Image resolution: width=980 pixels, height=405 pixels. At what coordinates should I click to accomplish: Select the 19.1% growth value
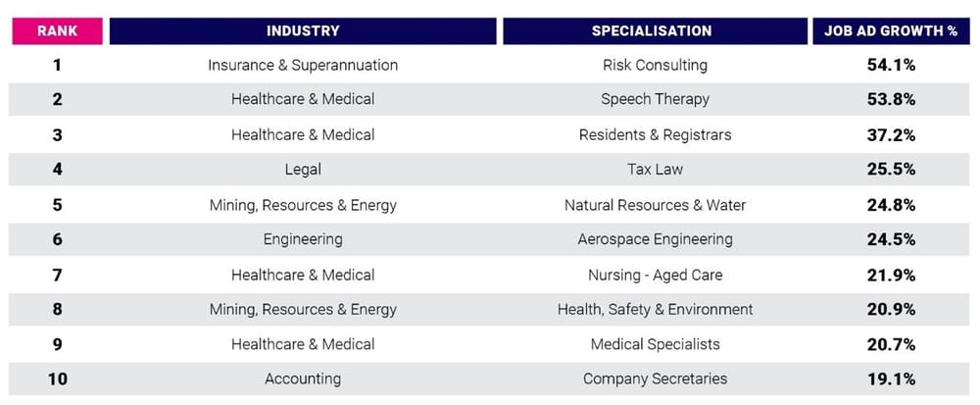tap(891, 379)
